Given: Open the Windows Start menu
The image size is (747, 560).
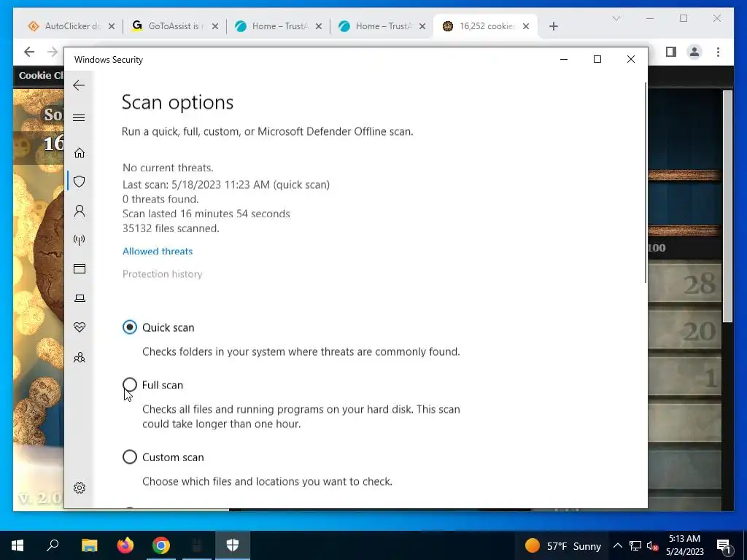Looking at the screenshot, I should pyautogui.click(x=18, y=545).
